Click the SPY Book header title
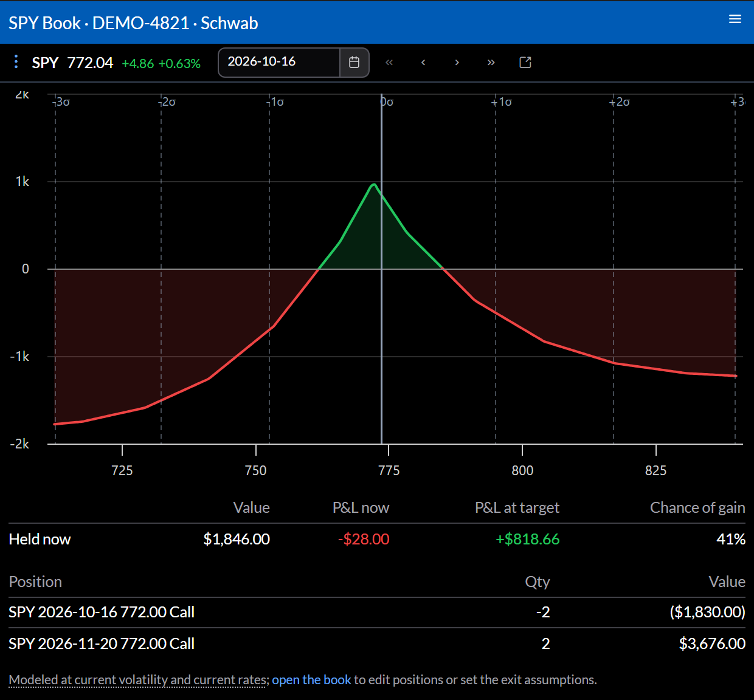Image resolution: width=754 pixels, height=700 pixels. 133,23
